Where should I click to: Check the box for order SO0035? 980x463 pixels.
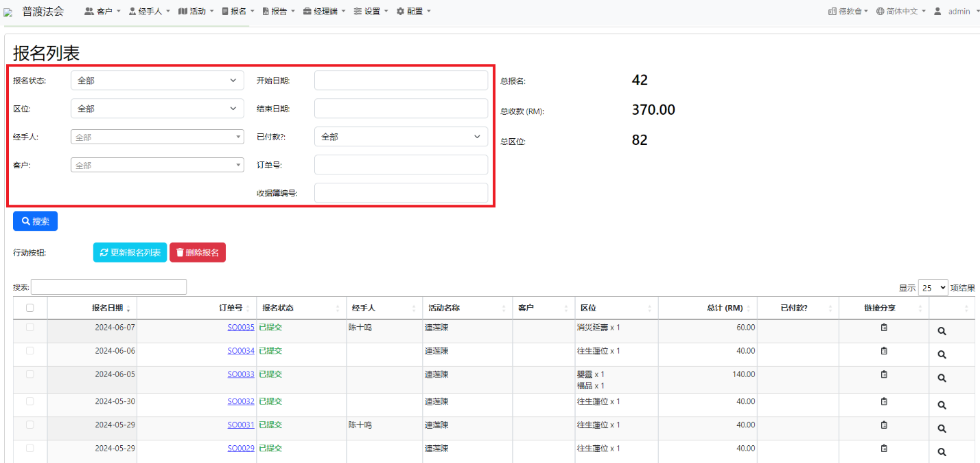click(30, 327)
